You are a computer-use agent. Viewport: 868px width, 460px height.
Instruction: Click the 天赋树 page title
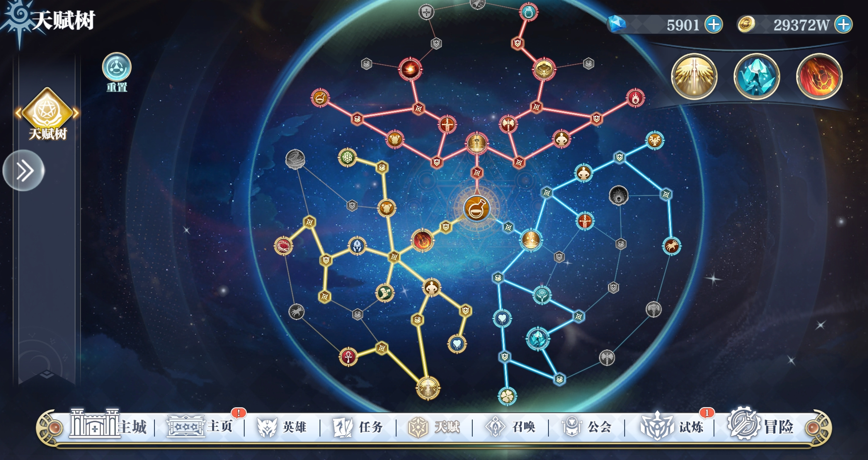(63, 20)
